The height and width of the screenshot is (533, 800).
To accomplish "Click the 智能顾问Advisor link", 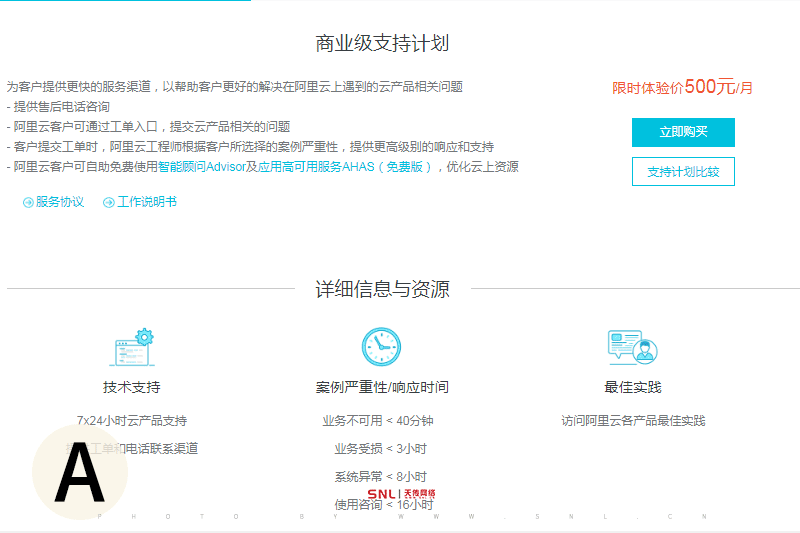I will [x=202, y=167].
